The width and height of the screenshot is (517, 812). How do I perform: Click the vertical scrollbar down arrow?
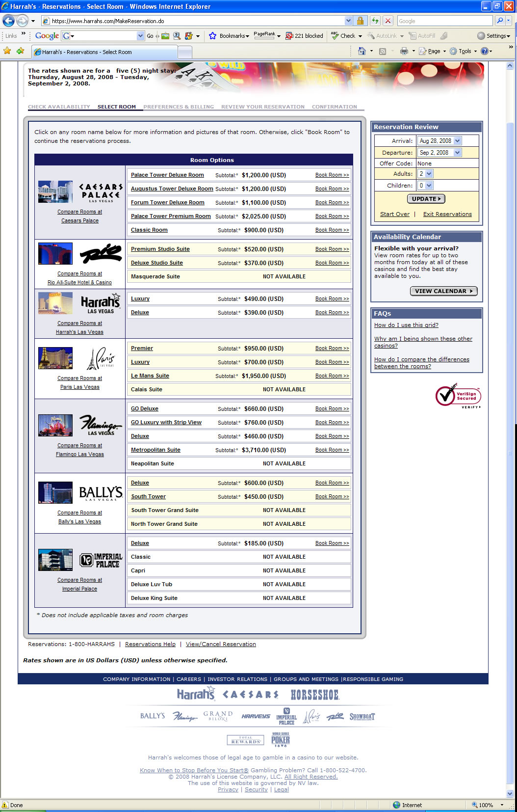(510, 793)
